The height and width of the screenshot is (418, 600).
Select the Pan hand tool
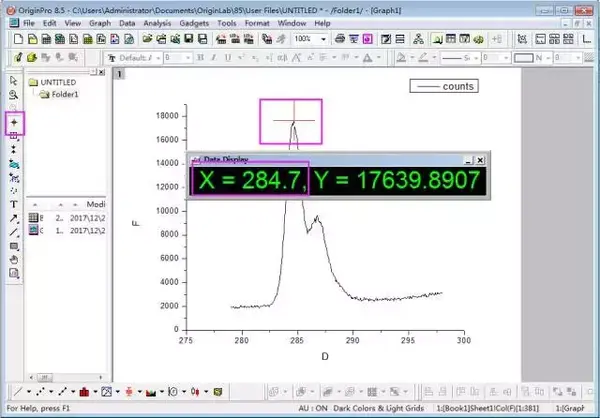[14, 260]
